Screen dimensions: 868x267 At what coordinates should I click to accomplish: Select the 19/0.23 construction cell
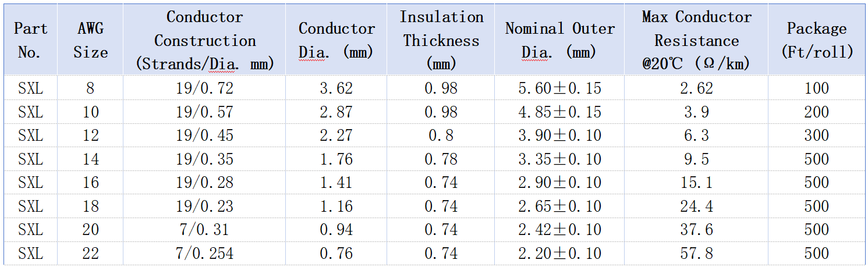[204, 207]
